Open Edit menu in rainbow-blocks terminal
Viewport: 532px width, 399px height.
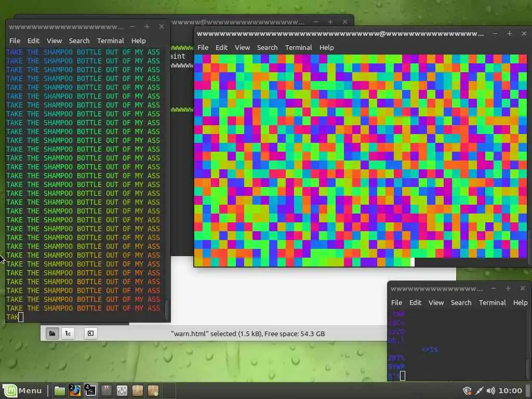221,47
